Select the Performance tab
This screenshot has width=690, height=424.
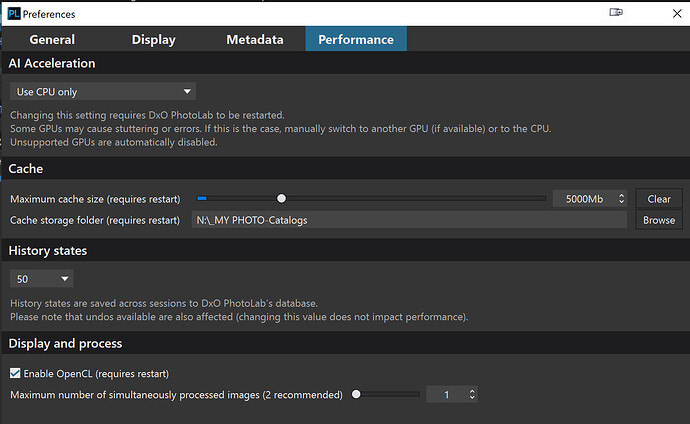coord(355,40)
